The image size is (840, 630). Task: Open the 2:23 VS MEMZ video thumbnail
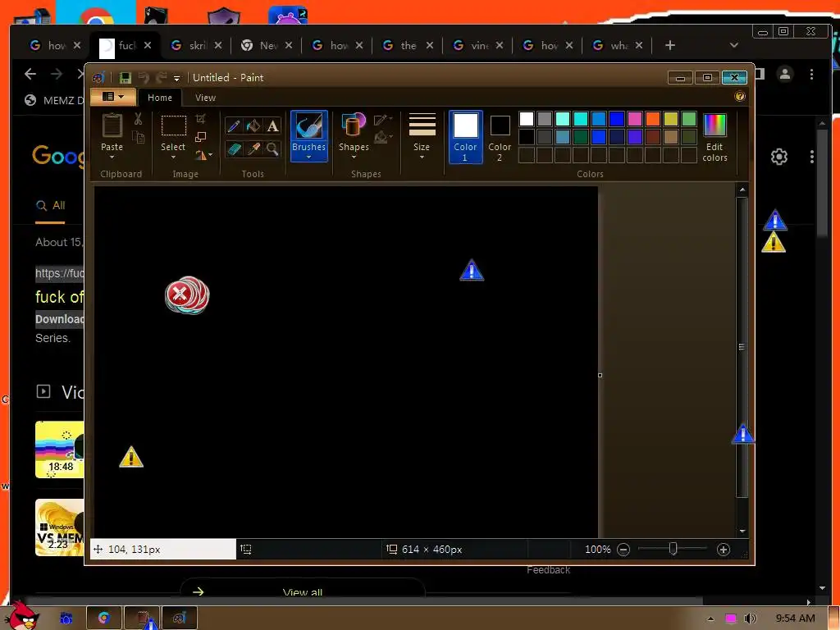pyautogui.click(x=59, y=527)
